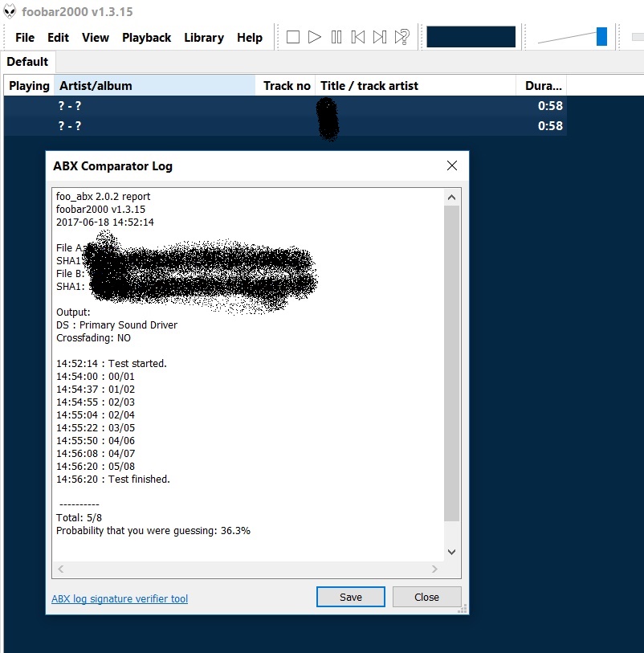Click the '14:56:08 : 04/07' log entry

tap(96, 454)
